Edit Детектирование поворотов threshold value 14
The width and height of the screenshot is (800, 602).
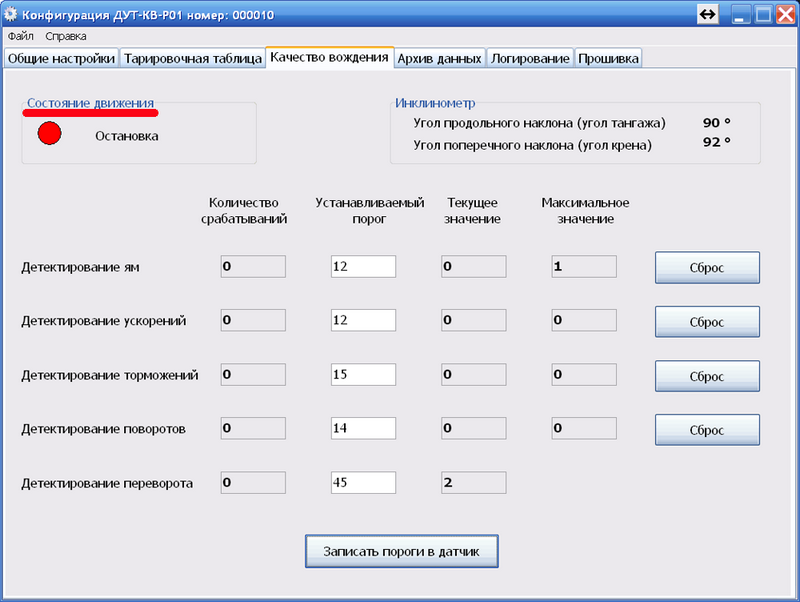tap(363, 428)
